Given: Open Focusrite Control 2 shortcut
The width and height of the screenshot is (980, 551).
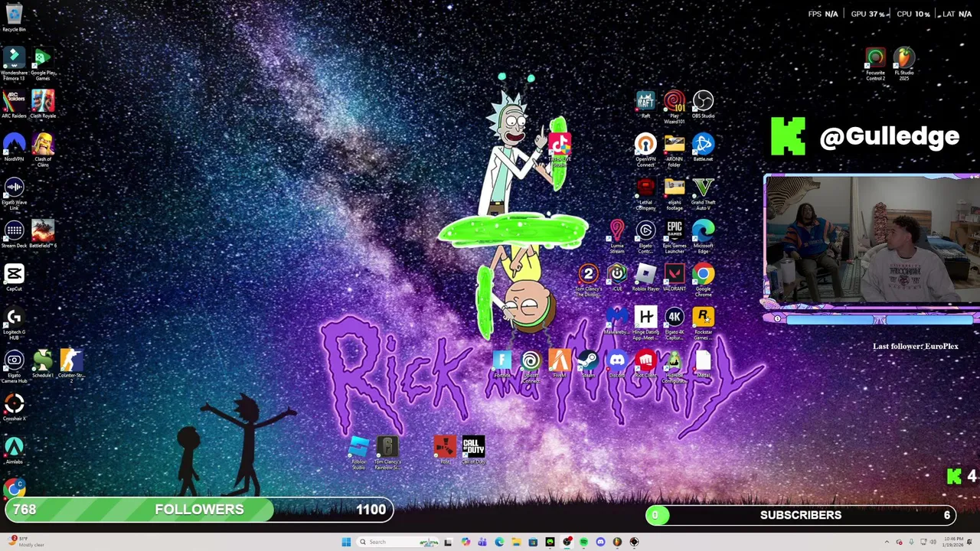Looking at the screenshot, I should (875, 65).
